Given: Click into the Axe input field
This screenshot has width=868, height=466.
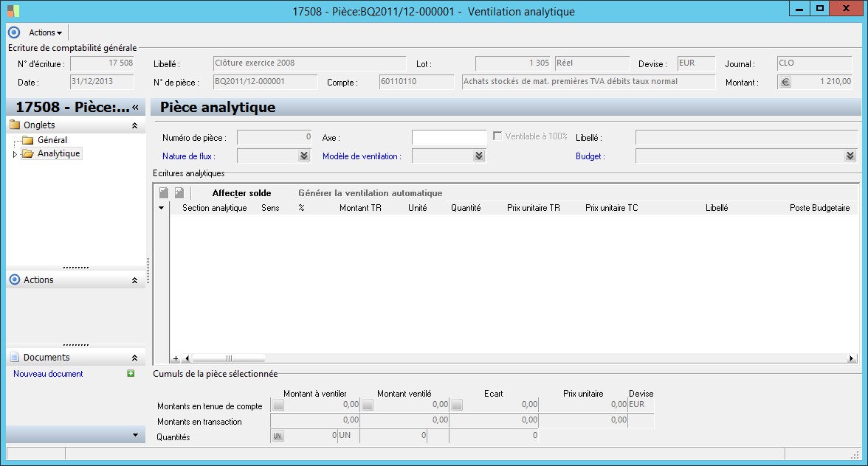Looking at the screenshot, I should pos(449,137).
